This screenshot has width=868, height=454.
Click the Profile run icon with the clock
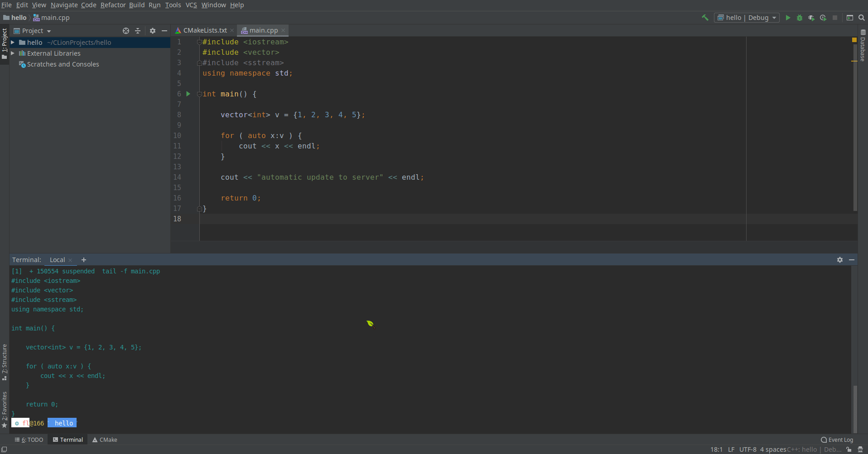(x=823, y=18)
